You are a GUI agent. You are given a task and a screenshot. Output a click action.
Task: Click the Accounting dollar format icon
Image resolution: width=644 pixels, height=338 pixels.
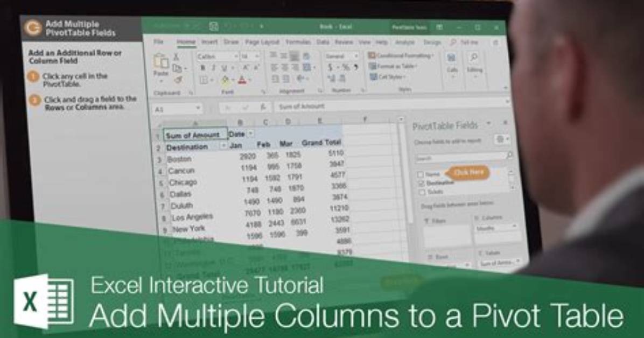click(330, 67)
